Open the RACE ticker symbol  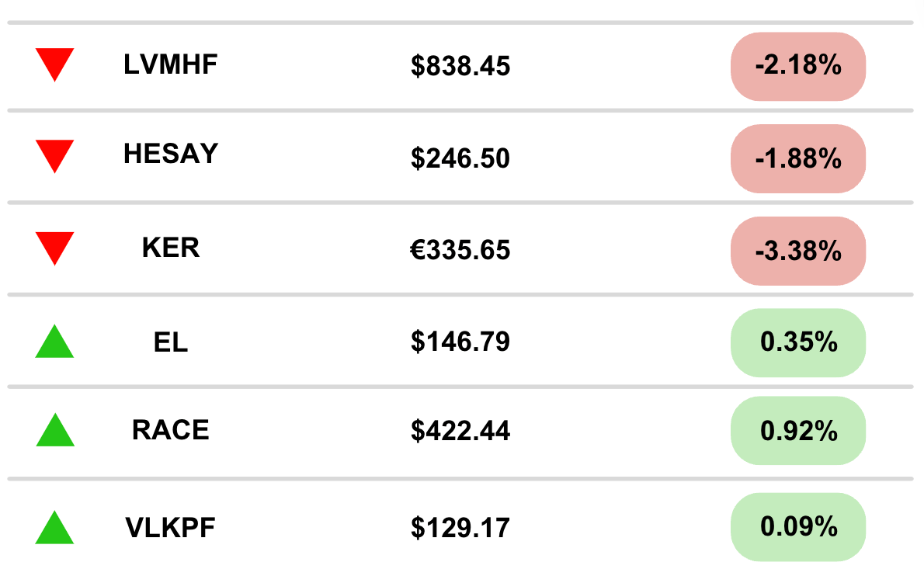[x=171, y=430]
